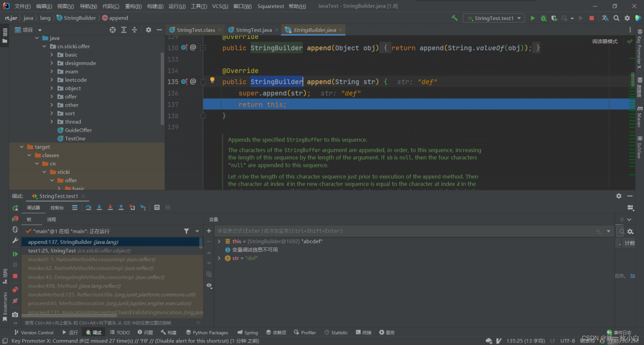Viewport: 644px width, 345px height.
Task: Expand the 'str' variable node
Action: pyautogui.click(x=219, y=258)
